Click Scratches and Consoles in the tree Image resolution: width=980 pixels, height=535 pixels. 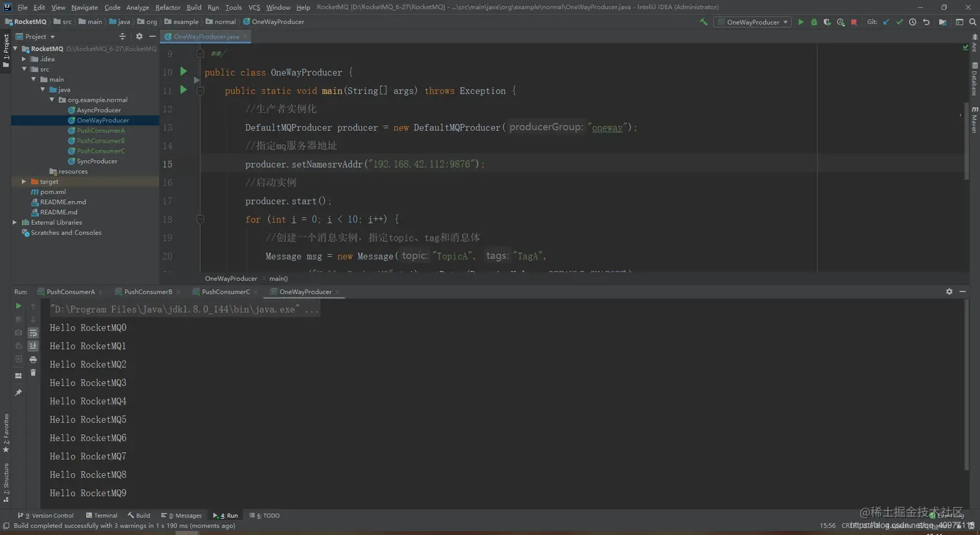[x=66, y=233]
